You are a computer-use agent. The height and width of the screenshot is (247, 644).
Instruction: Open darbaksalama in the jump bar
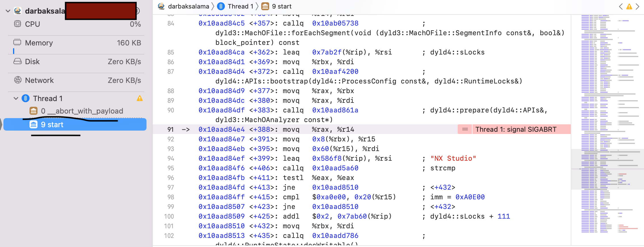(x=188, y=6)
